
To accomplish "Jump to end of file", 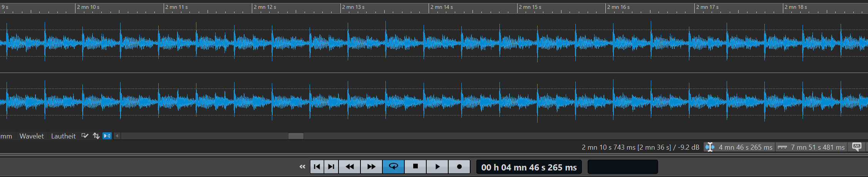I will point(331,167).
